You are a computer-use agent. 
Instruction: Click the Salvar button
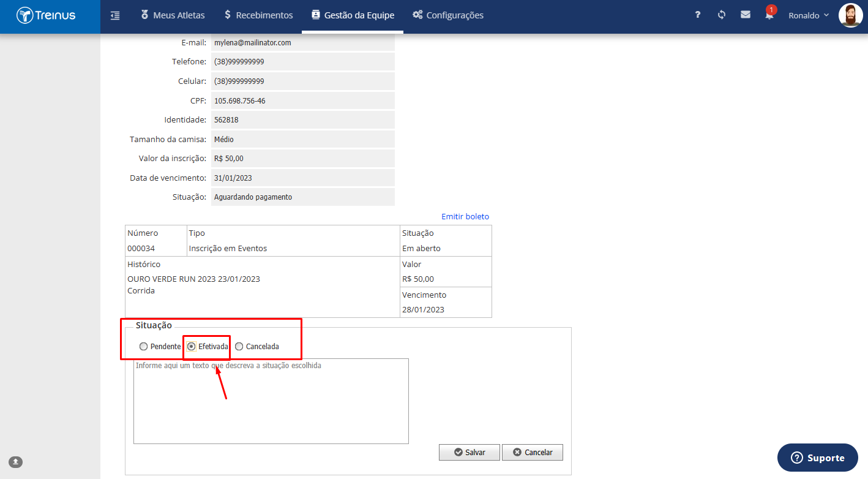pos(470,452)
